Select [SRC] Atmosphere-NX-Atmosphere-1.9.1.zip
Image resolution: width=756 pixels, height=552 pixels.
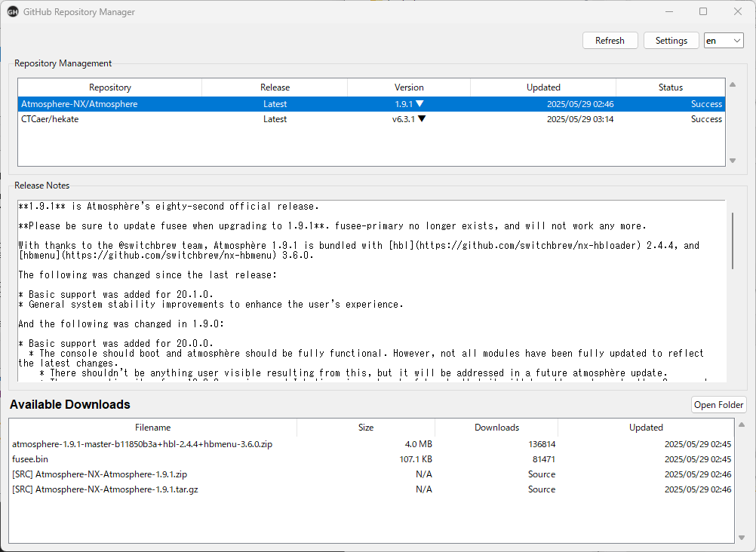coord(371,474)
